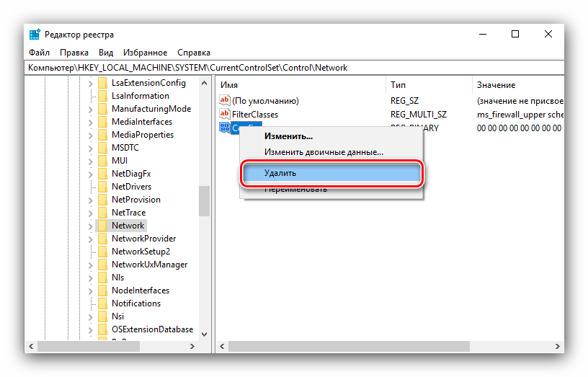Open the Файл menu
This screenshot has width=588, height=377.
pyautogui.click(x=39, y=53)
